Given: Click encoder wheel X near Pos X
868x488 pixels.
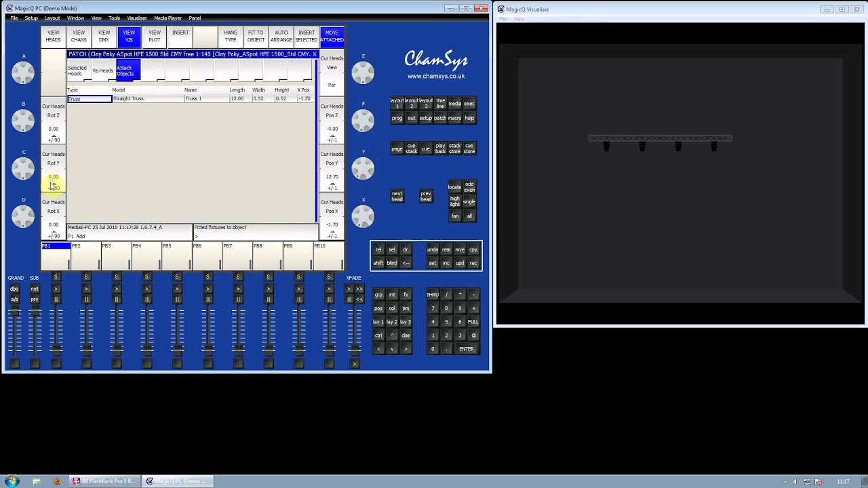Looking at the screenshot, I should click(x=363, y=216).
